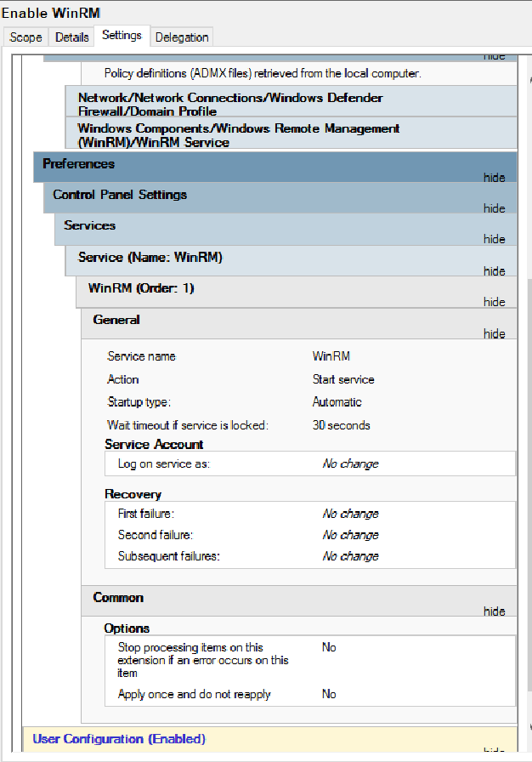The image size is (532, 762).
Task: Click the Automatic startup type value
Action: 337,402
